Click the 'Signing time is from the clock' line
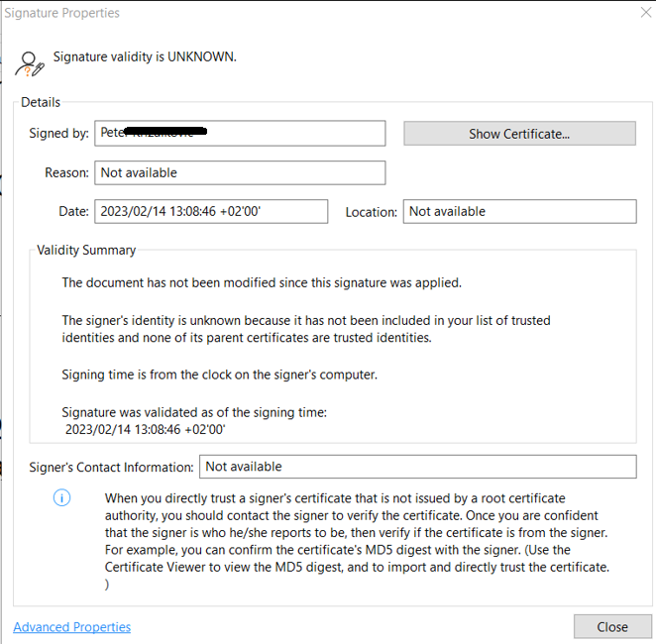The height and width of the screenshot is (644, 656). point(217,374)
